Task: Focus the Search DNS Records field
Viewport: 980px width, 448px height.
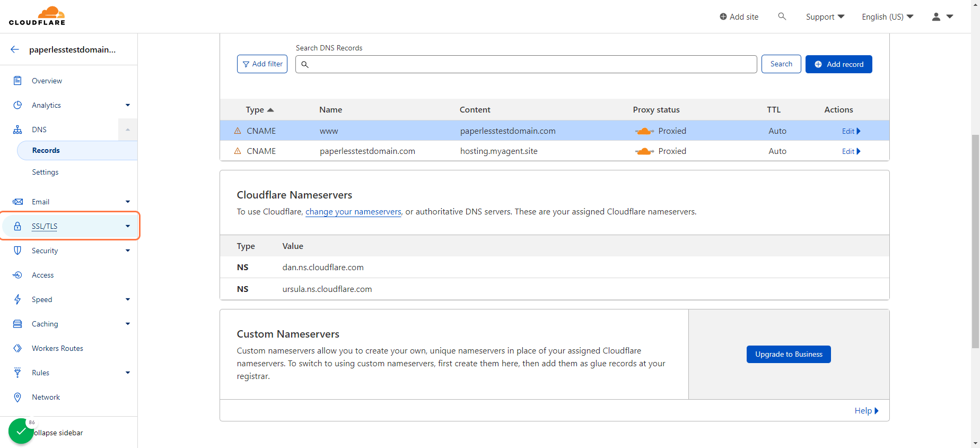Action: 526,64
